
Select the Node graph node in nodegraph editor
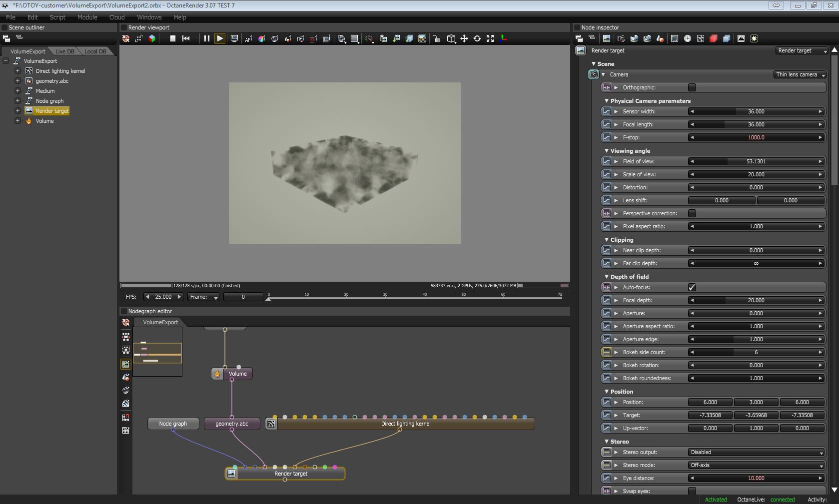[x=173, y=424]
